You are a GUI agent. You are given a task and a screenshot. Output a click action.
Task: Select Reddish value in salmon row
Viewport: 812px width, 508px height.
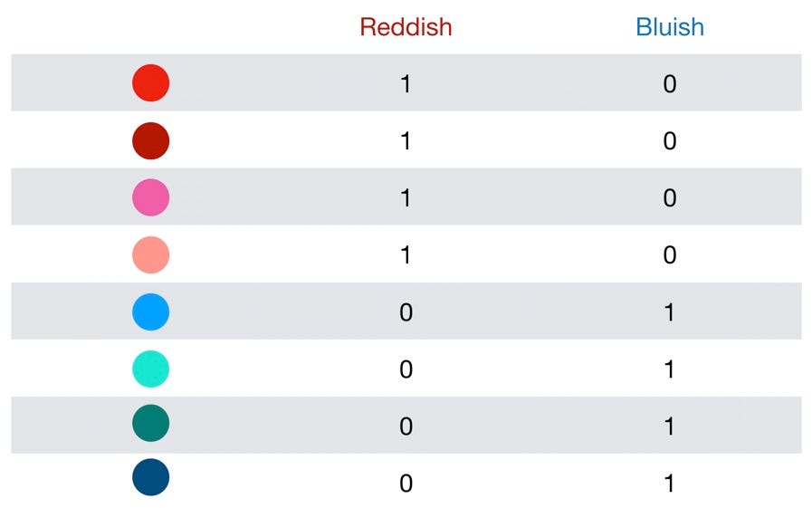coord(406,255)
